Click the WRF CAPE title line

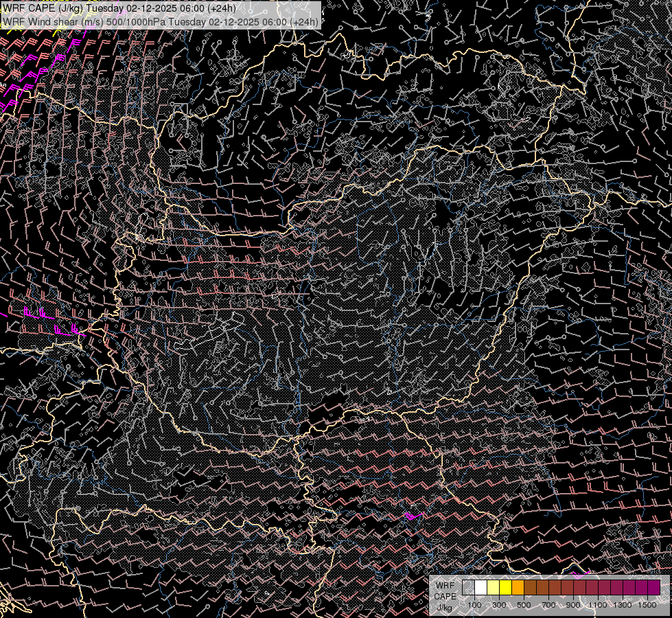[x=119, y=8]
